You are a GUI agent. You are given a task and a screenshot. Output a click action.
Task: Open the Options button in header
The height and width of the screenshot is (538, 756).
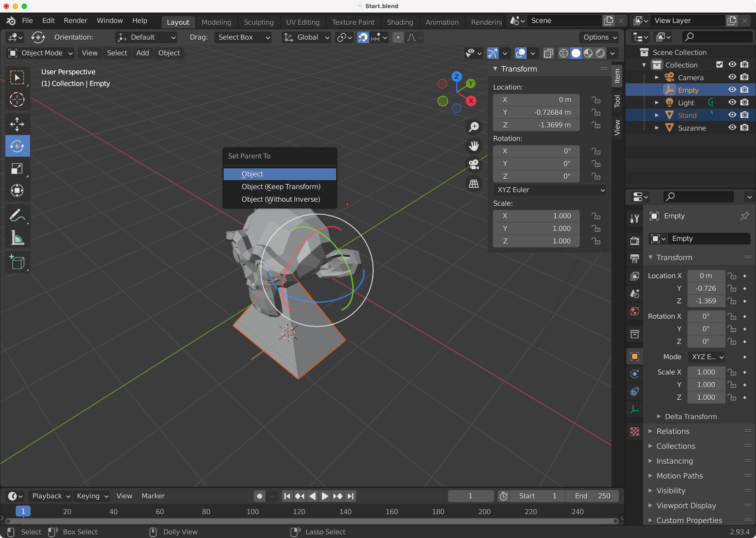600,37
